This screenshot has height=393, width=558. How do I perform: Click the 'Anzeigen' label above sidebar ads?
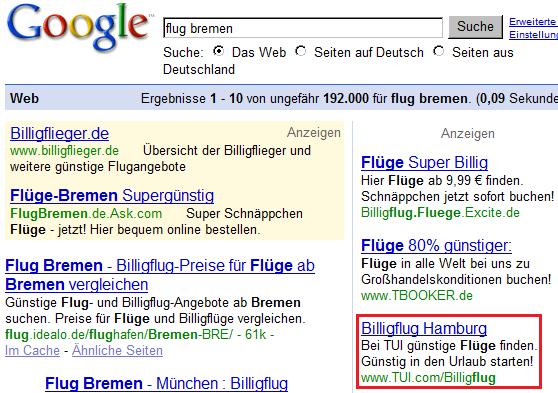(x=468, y=134)
